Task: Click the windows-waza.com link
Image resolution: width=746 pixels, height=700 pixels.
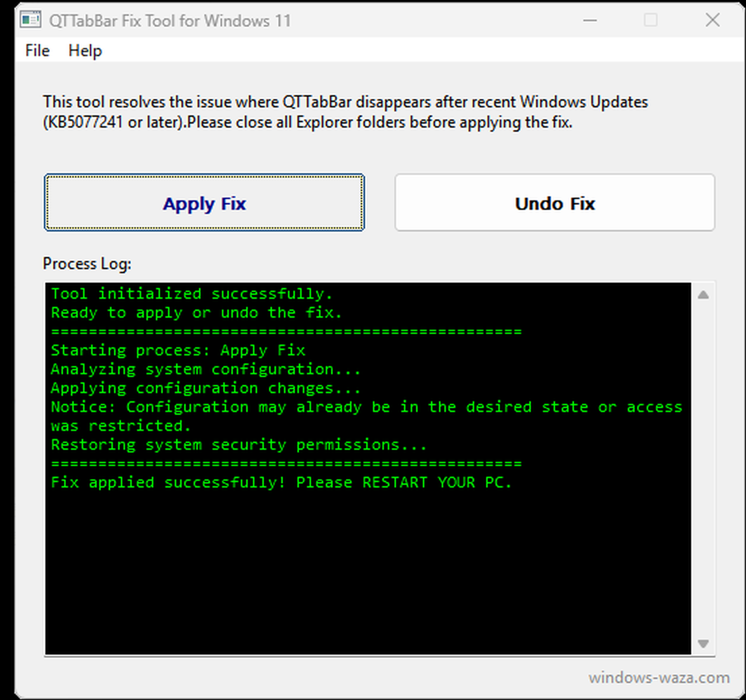Action: pyautogui.click(x=659, y=678)
